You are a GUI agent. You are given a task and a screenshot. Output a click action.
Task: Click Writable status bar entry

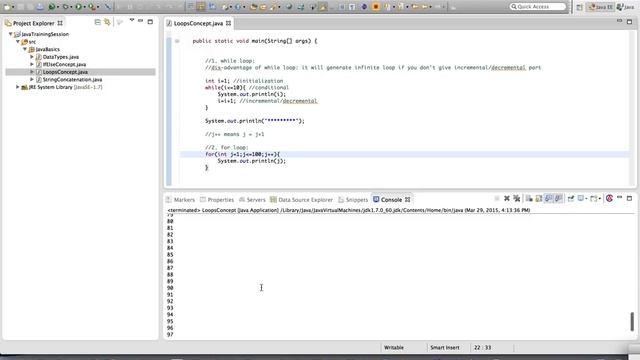click(x=393, y=347)
